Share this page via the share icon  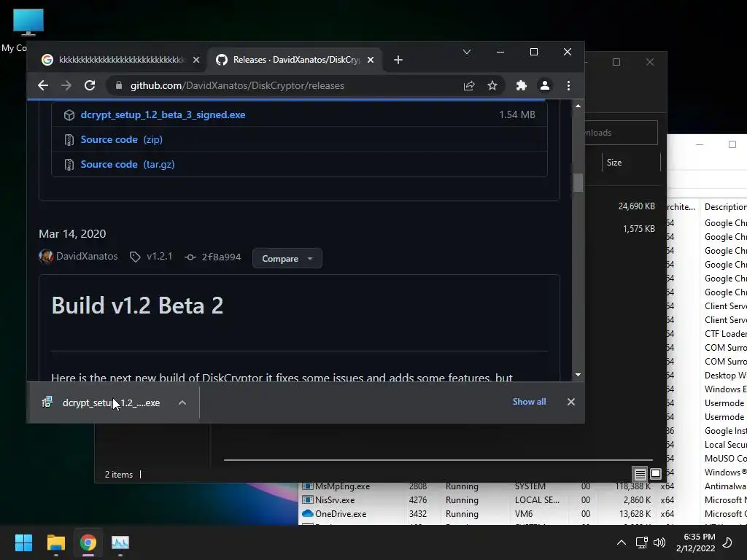(x=469, y=86)
